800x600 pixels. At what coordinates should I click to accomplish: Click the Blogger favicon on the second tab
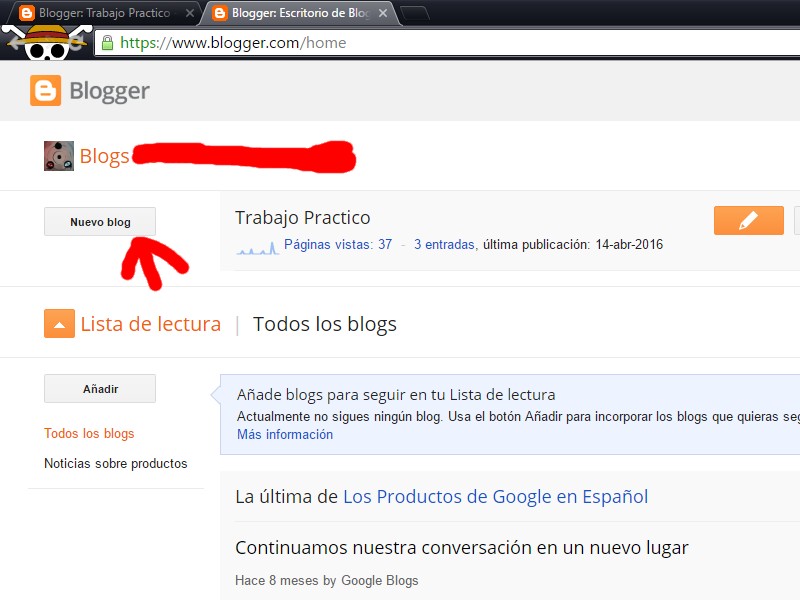point(220,13)
